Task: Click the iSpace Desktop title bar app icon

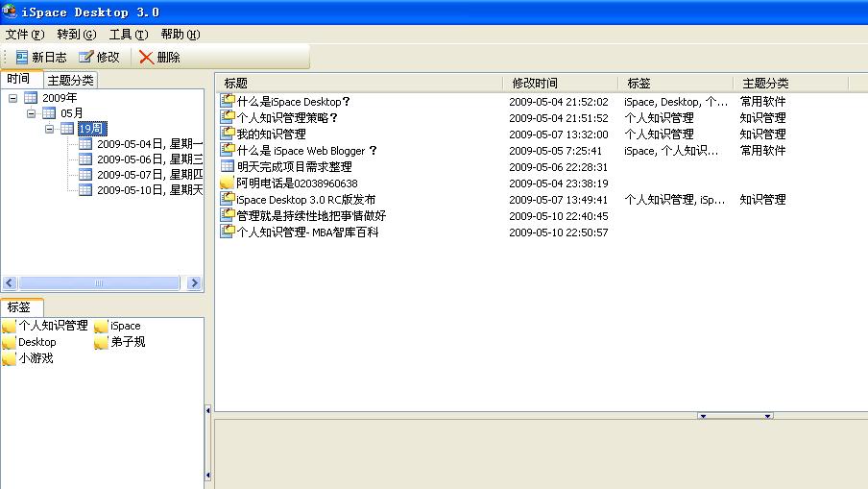Action: tap(10, 12)
